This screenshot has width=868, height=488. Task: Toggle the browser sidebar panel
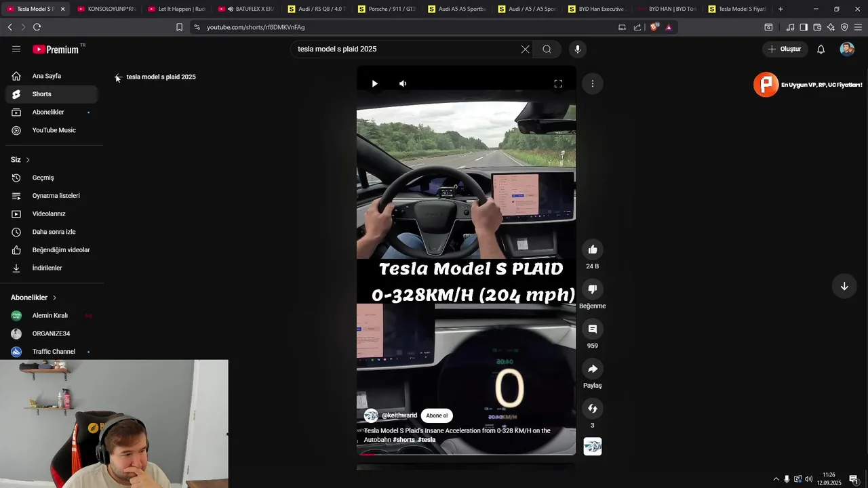click(x=804, y=27)
